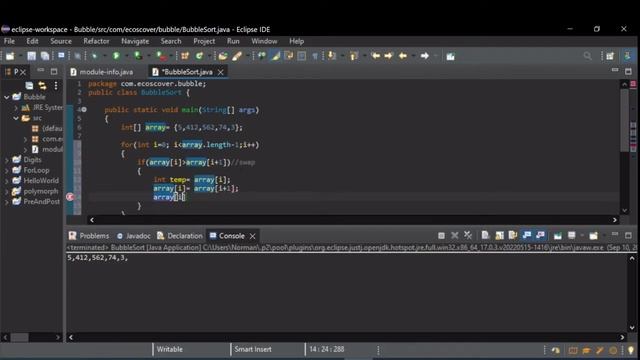Viewport: 640px width, 360px height.
Task: Toggle Block Selection Mode icon
Action: pos(302,56)
